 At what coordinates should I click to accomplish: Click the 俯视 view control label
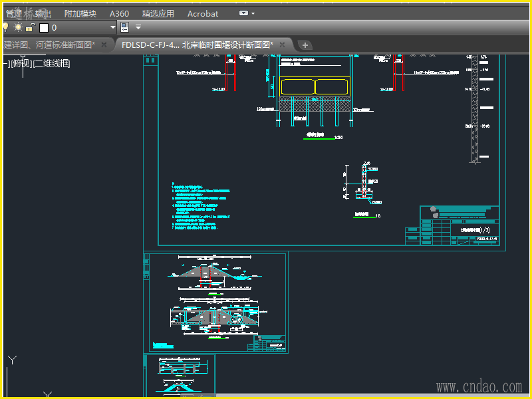coord(21,63)
